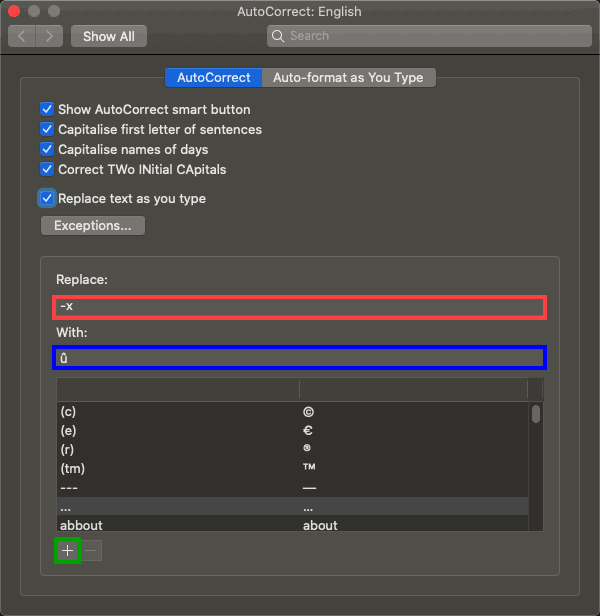Toggle Capitalise names of days checkbox

click(47, 149)
